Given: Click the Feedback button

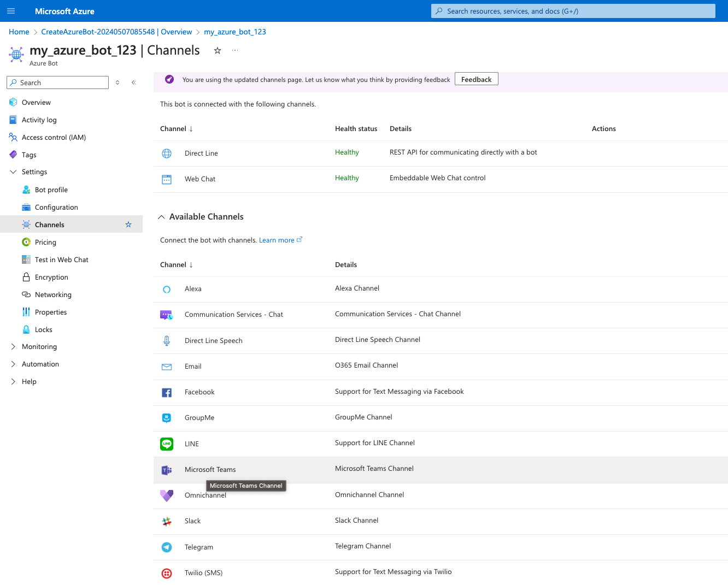Looking at the screenshot, I should (x=476, y=79).
